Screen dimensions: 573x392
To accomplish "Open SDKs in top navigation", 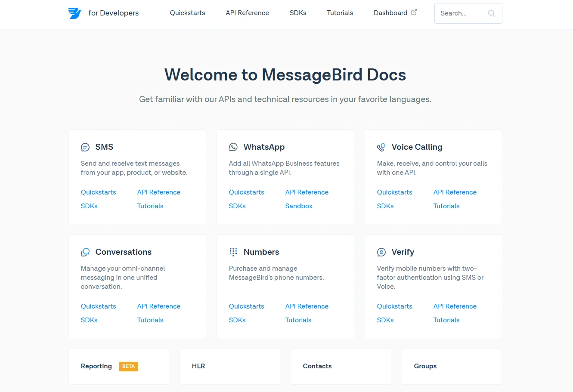I will point(298,13).
